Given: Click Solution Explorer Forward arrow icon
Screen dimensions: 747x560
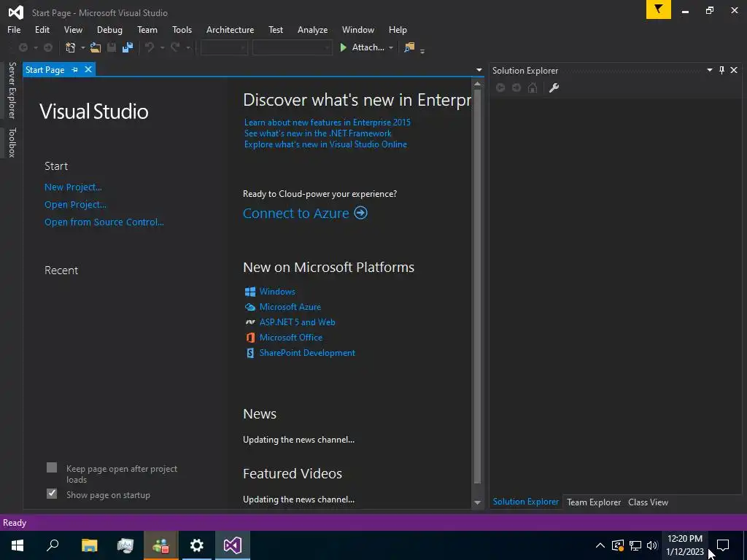Looking at the screenshot, I should point(516,87).
